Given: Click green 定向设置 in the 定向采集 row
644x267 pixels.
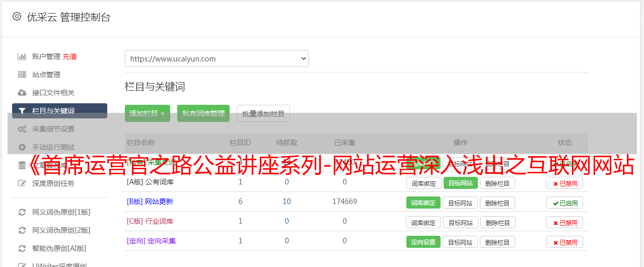Looking at the screenshot, I should click(423, 242).
